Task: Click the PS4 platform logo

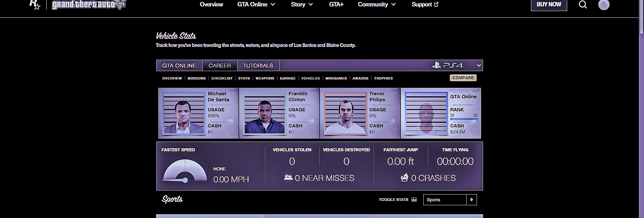Action: 448,65
